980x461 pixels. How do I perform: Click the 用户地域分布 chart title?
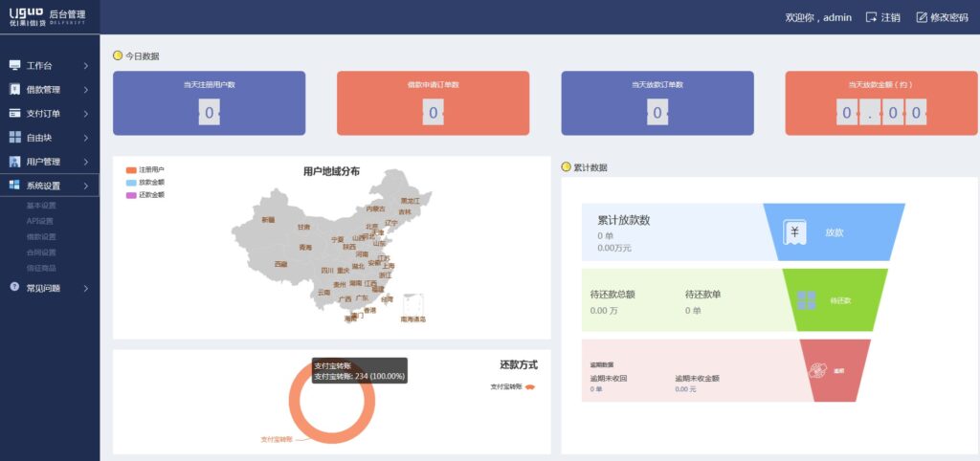click(331, 171)
